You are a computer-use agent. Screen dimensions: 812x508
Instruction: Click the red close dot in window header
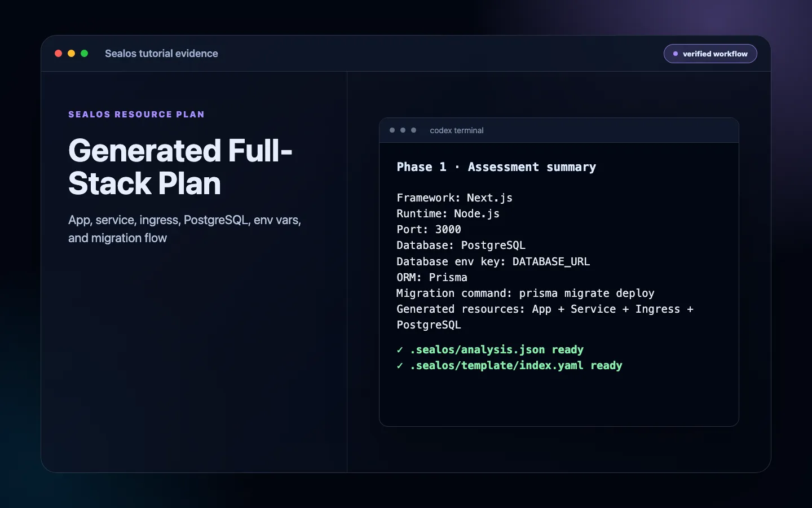(x=58, y=54)
